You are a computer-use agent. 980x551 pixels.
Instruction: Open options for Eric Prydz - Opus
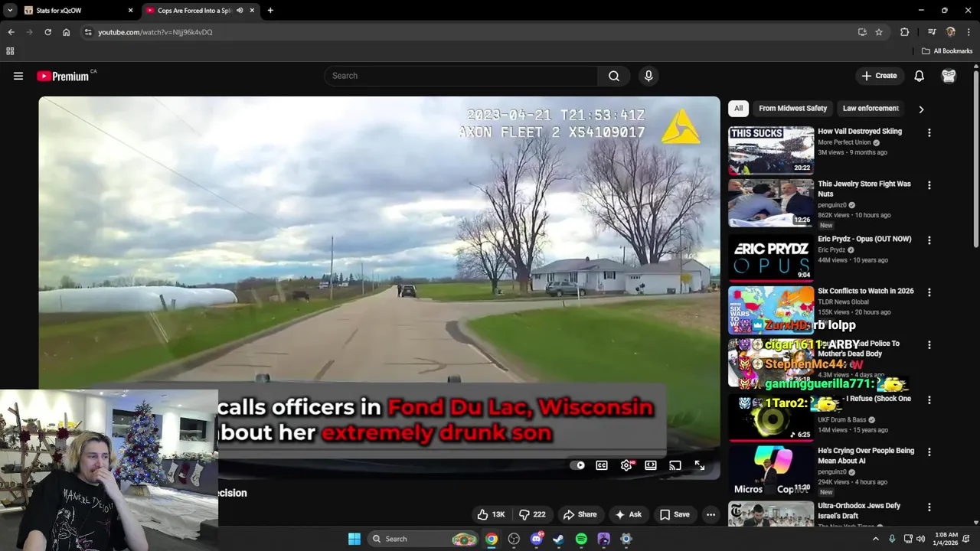[929, 240]
